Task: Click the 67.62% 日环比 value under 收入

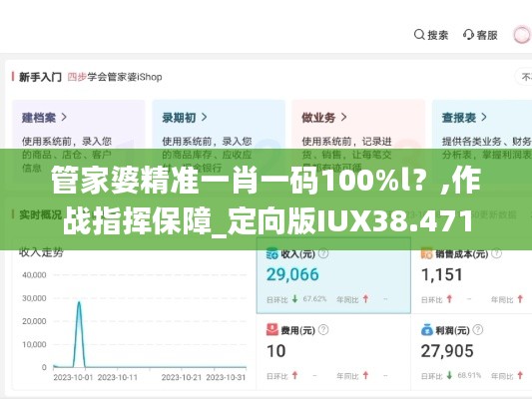Action: tap(314, 299)
